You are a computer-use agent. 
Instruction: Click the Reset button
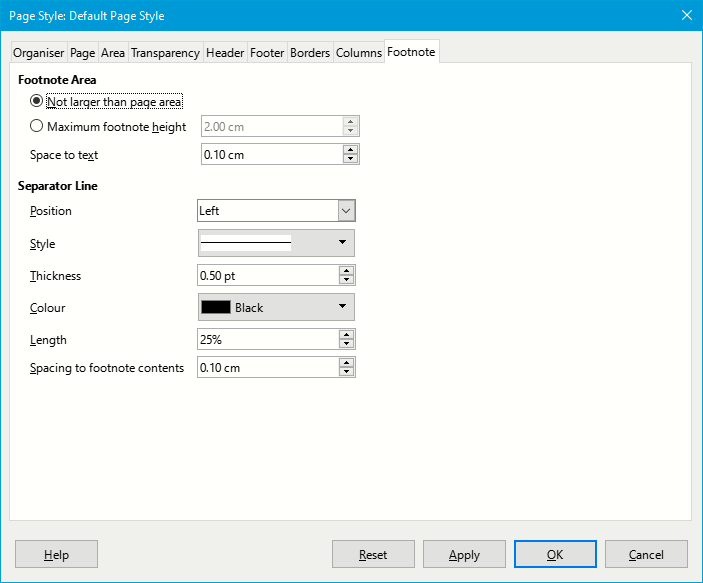point(373,554)
